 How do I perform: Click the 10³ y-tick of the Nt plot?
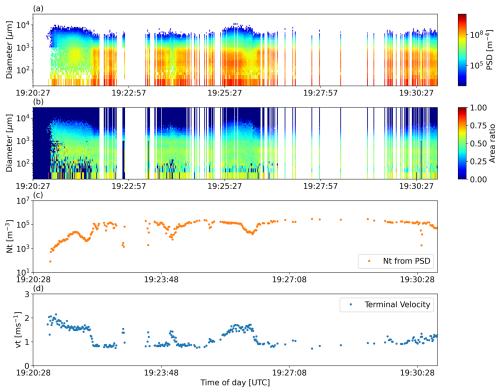point(23,248)
